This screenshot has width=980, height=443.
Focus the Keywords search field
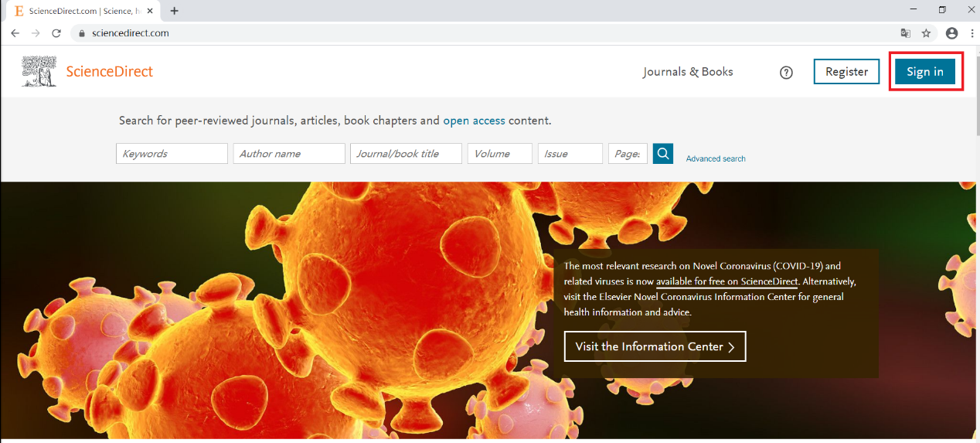point(172,154)
